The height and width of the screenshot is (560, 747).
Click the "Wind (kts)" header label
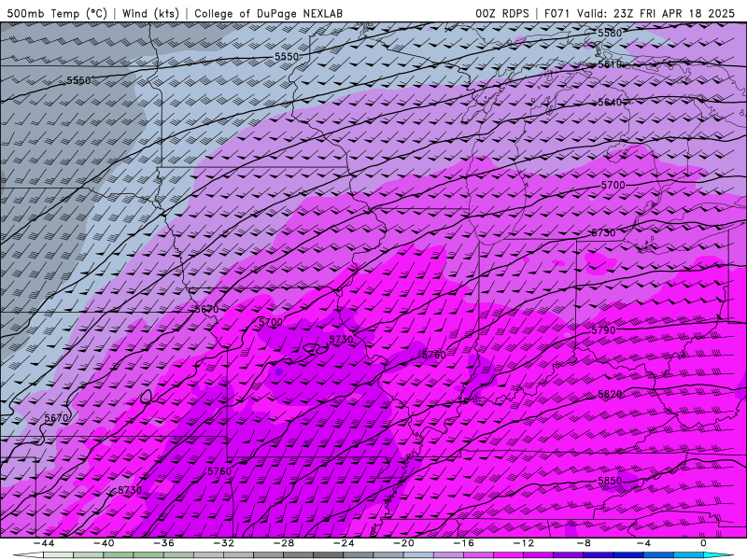150,13
